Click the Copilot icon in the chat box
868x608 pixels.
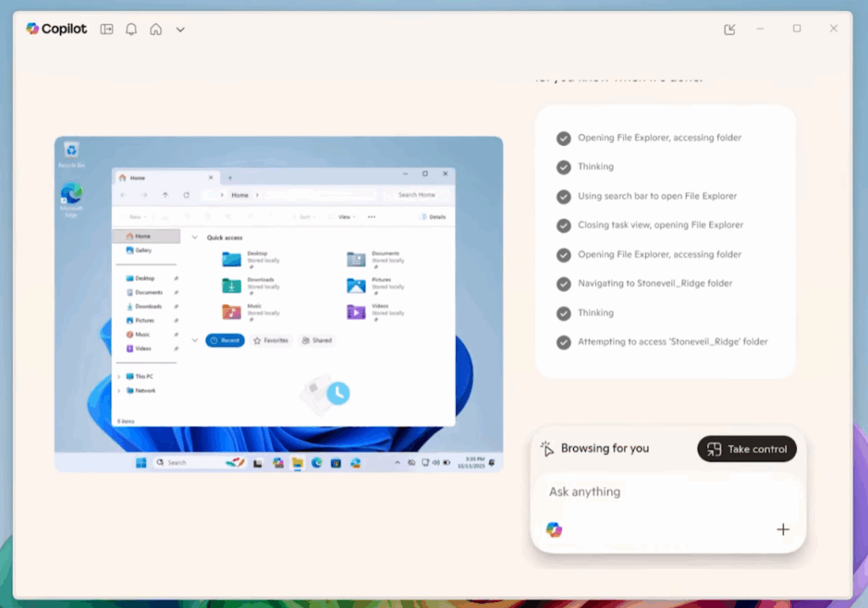tap(554, 530)
